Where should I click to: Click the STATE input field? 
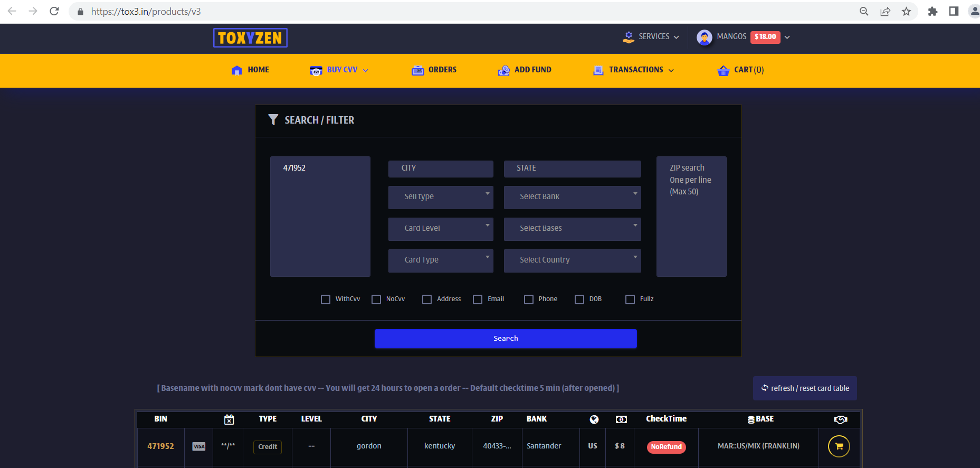click(573, 169)
